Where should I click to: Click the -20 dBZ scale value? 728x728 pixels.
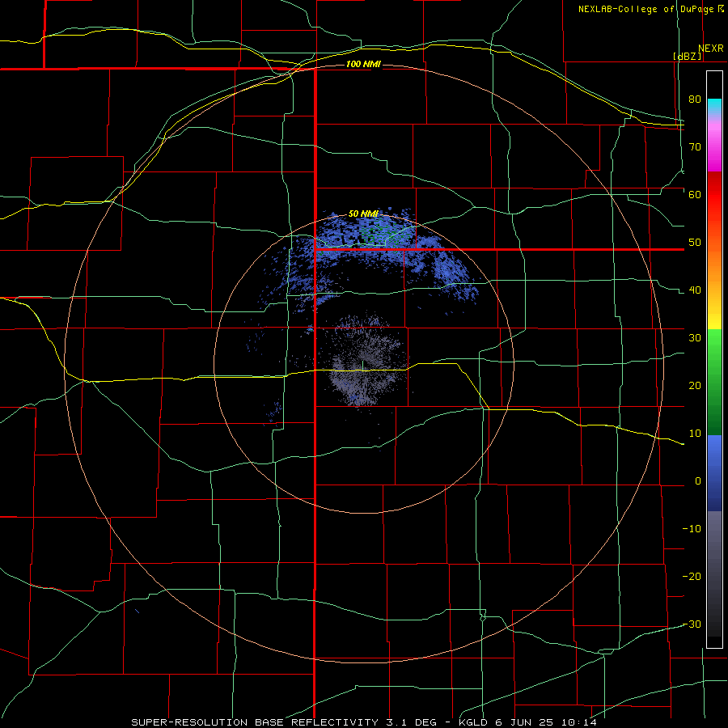point(692,577)
